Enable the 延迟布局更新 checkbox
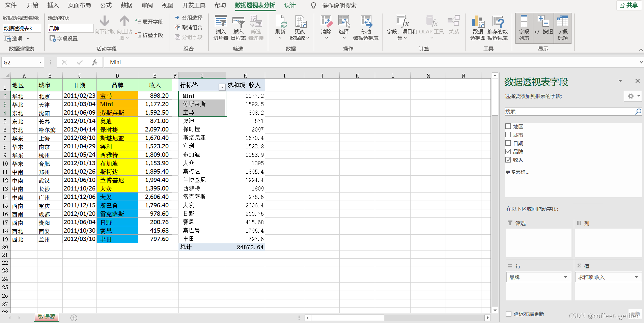 pyautogui.click(x=509, y=314)
